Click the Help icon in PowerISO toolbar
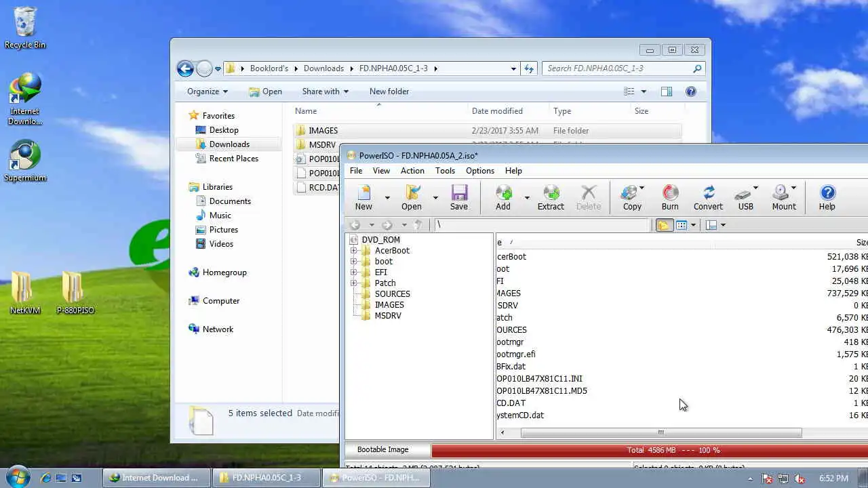This screenshot has width=868, height=488. pyautogui.click(x=827, y=197)
